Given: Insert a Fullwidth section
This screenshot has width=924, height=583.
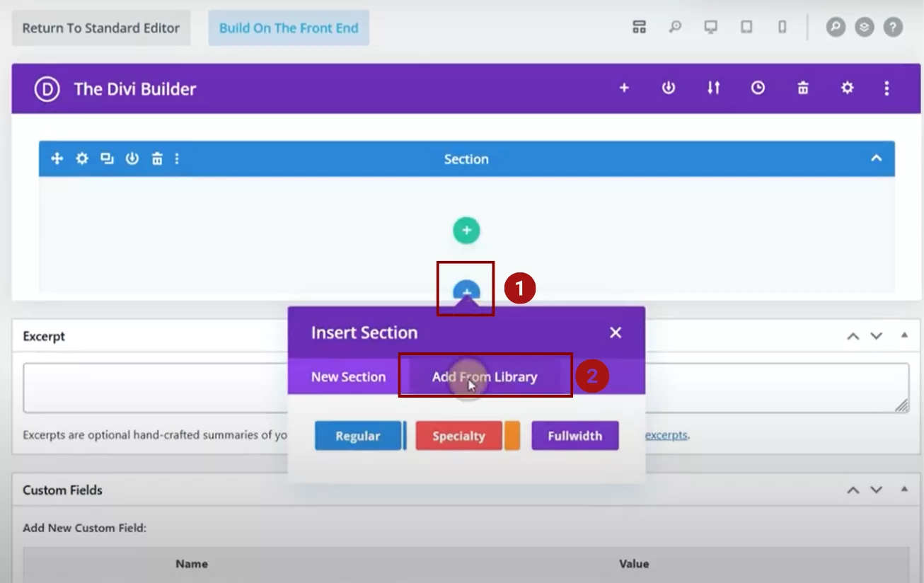Looking at the screenshot, I should point(575,436).
